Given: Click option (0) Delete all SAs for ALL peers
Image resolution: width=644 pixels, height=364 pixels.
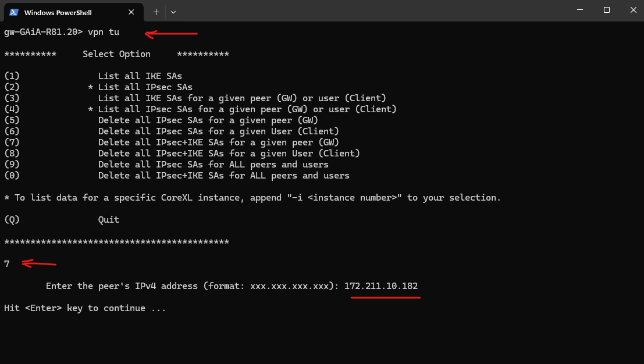Looking at the screenshot, I should 177,176.
